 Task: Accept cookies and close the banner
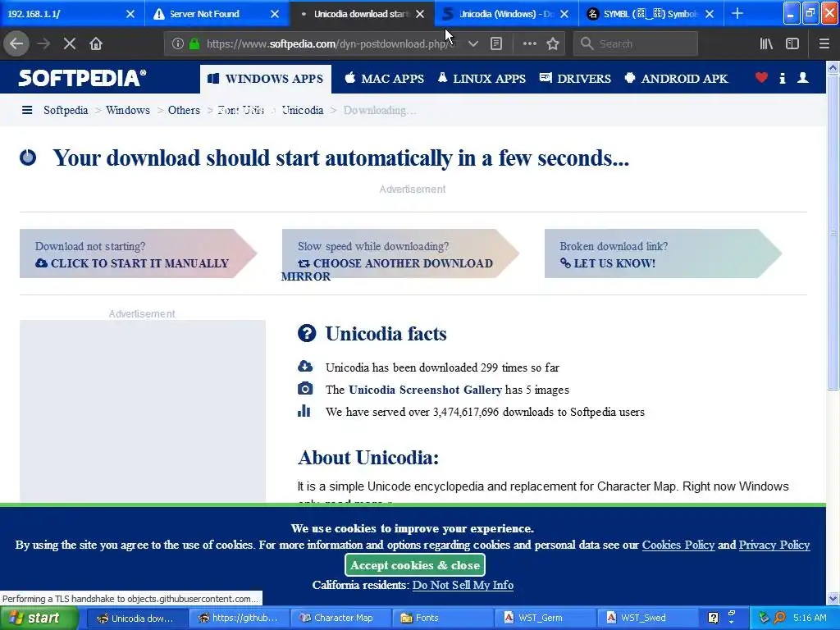click(414, 564)
